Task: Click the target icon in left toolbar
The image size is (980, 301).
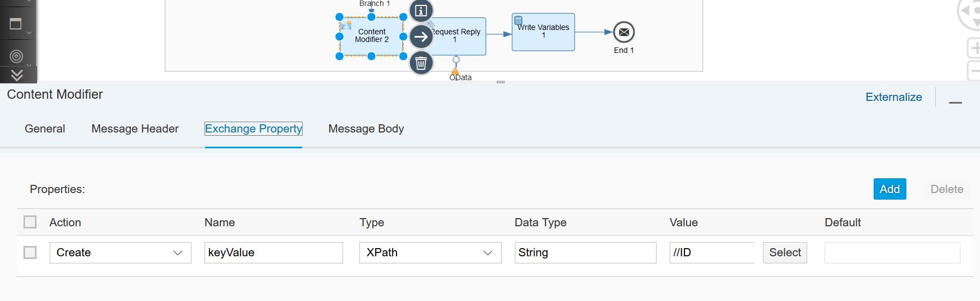Action: pos(16,56)
